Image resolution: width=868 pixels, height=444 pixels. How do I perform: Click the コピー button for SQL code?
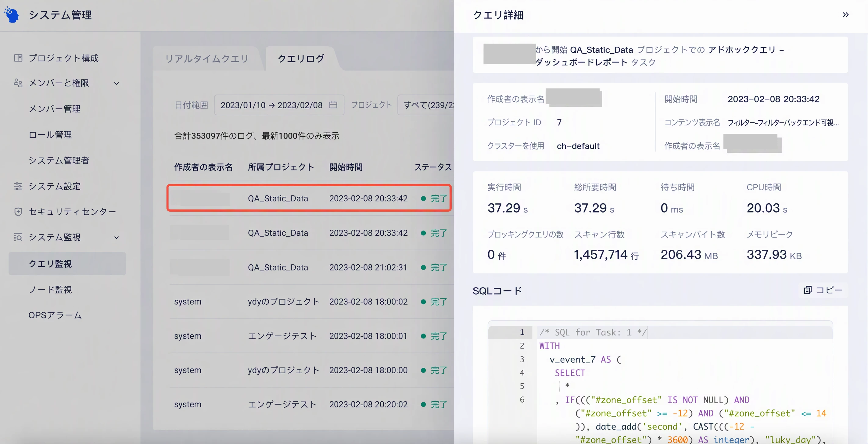[x=823, y=290]
